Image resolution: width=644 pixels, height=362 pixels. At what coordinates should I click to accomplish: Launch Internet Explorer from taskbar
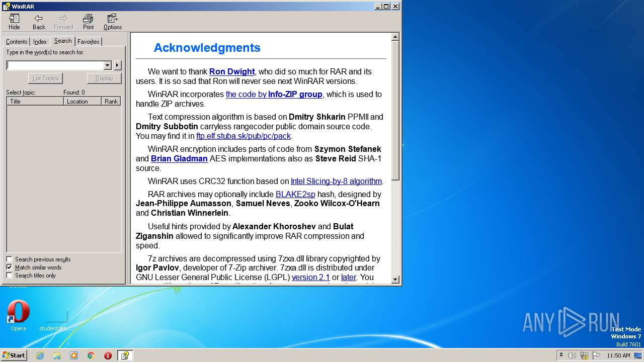pos(40,355)
